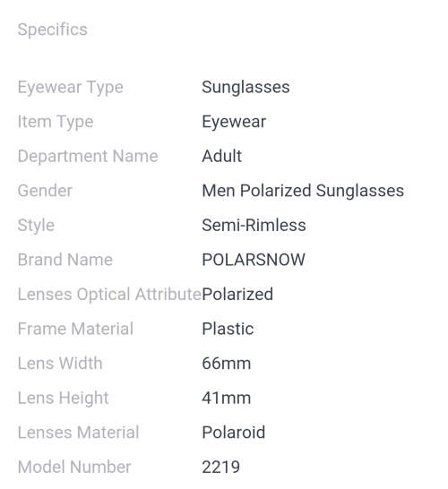
Task: Click the Plastic frame material value
Action: pos(228,329)
